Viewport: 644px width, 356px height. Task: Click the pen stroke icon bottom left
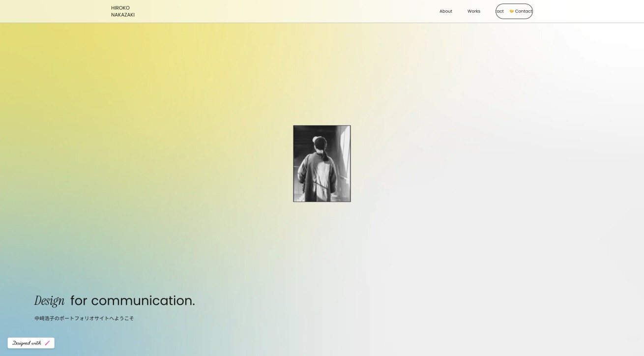coord(47,343)
